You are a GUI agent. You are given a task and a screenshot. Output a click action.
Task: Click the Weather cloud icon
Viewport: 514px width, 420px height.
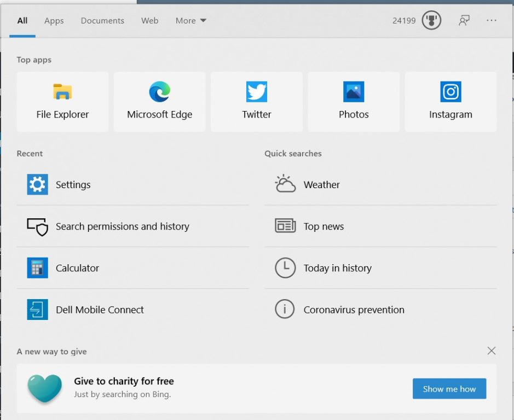point(285,183)
